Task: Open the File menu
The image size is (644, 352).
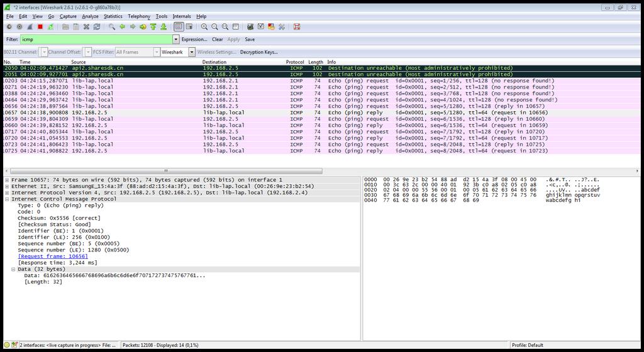Action: coord(10,16)
